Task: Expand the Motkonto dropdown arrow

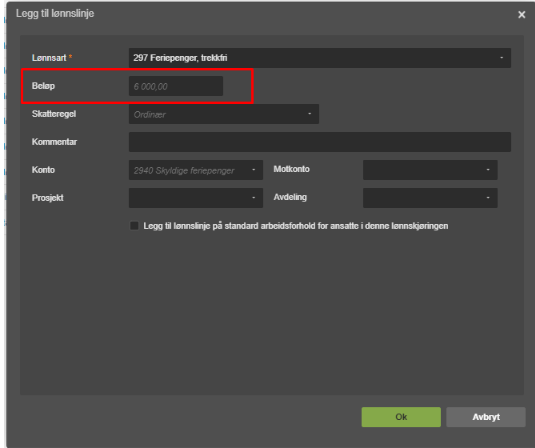Action: pyautogui.click(x=488, y=170)
